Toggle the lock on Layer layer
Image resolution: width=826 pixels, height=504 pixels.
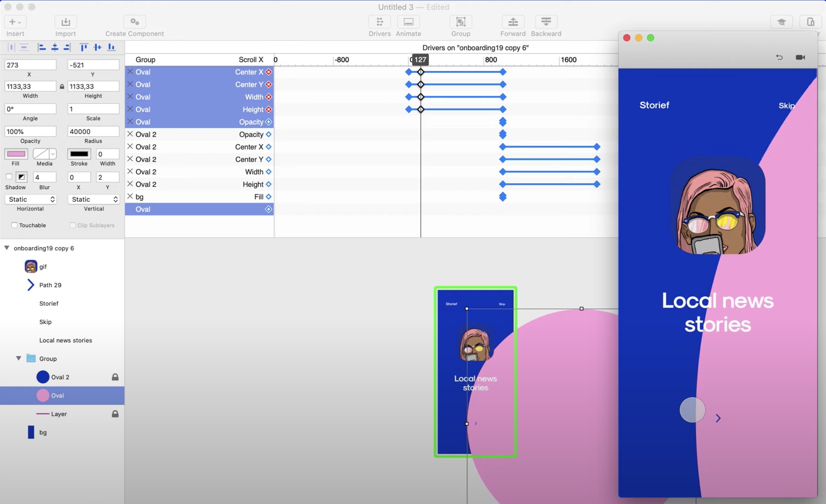click(115, 414)
